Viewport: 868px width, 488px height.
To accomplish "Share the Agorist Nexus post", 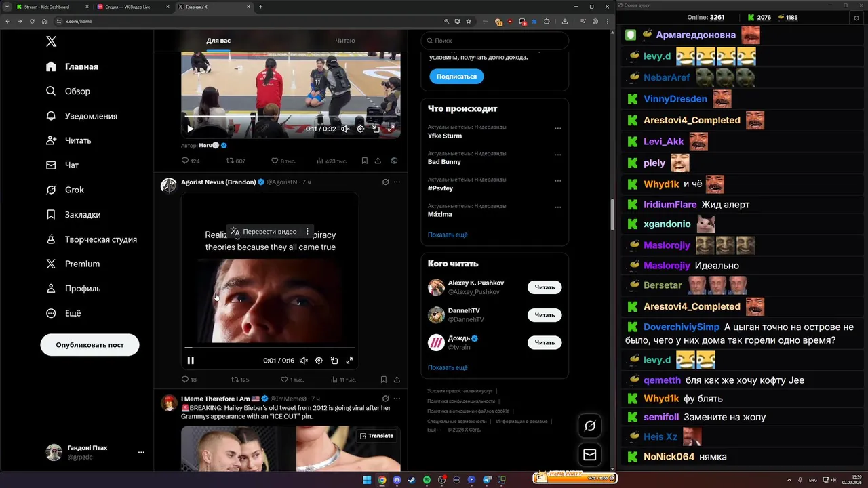I will click(397, 380).
